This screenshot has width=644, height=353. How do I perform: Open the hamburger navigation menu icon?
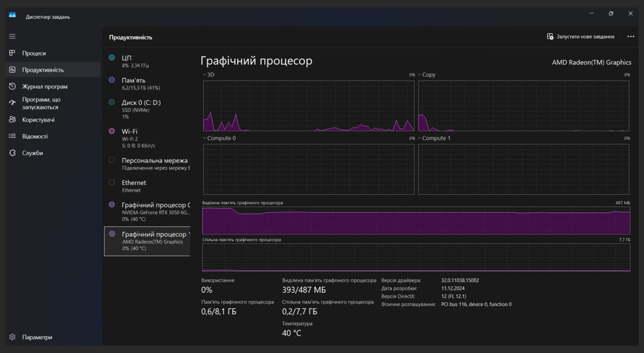tap(12, 36)
